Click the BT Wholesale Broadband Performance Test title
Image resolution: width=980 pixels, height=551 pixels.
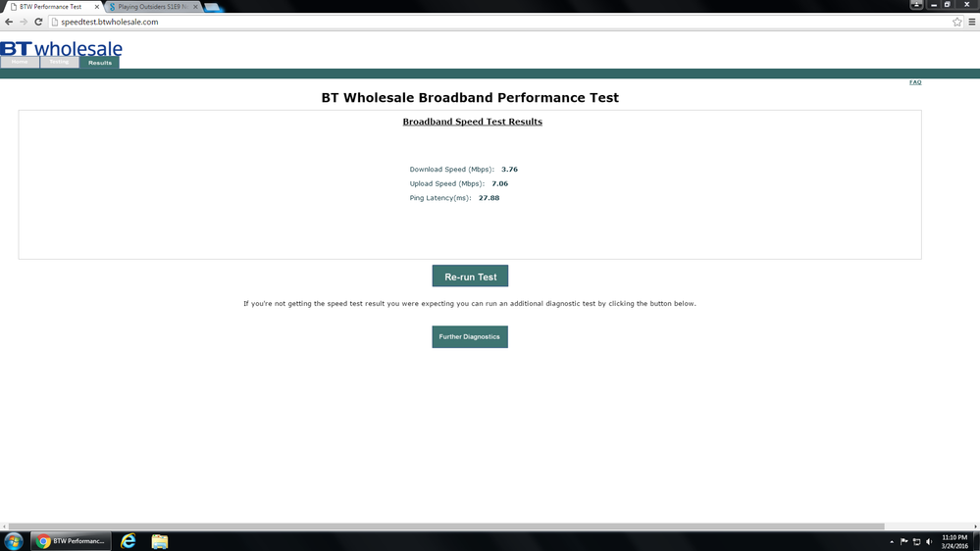470,97
